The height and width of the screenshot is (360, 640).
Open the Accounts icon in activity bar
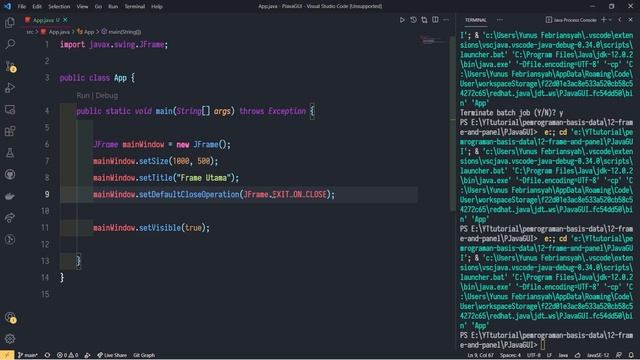pos(10,318)
